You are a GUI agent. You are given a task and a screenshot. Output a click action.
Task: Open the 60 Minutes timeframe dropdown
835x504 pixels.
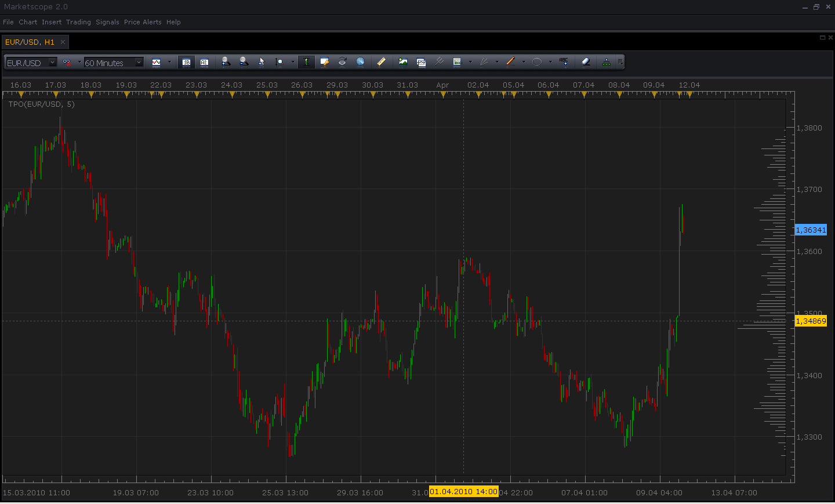[113, 63]
